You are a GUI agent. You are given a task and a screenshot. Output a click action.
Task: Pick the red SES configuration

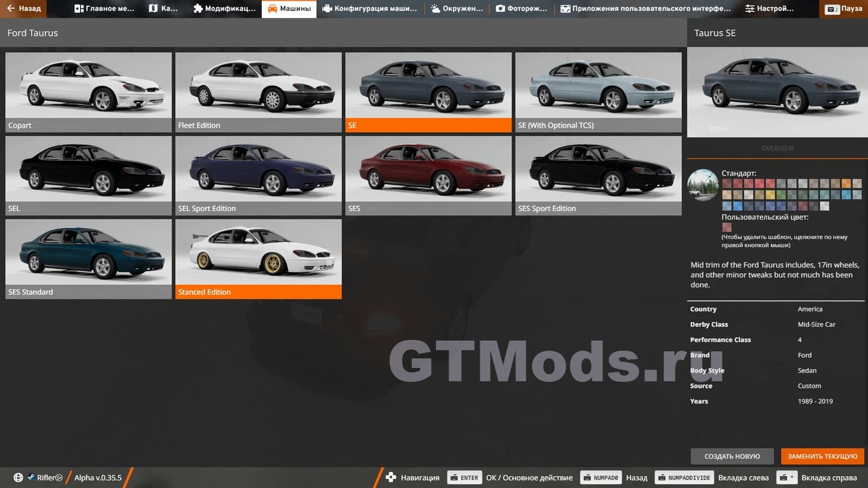coord(428,175)
